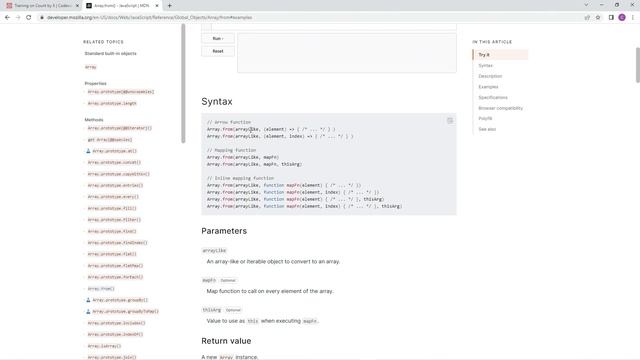Screen dimensions: 640x360
Task: Open Array.prototype.indexOf() sidebar link
Action: pos(115,334)
